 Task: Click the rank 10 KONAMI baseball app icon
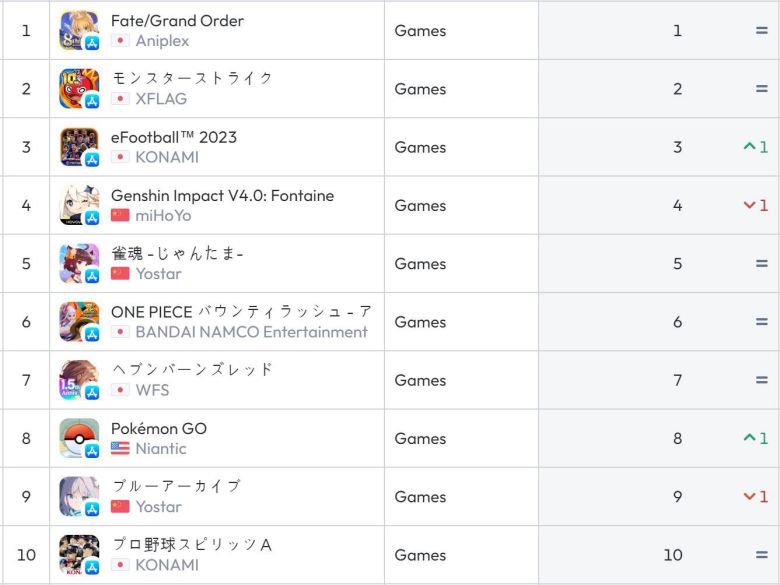[79, 554]
